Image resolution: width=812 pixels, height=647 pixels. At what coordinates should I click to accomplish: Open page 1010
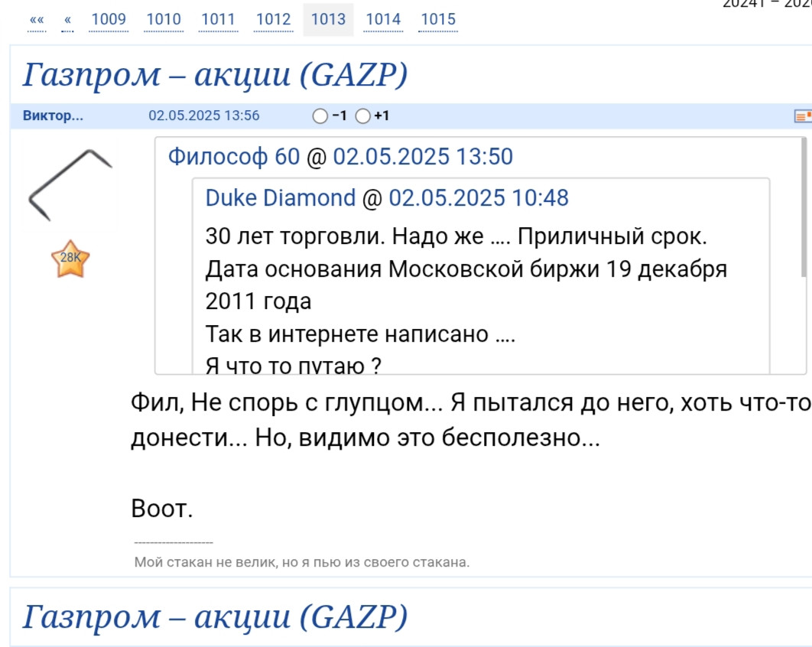(164, 20)
